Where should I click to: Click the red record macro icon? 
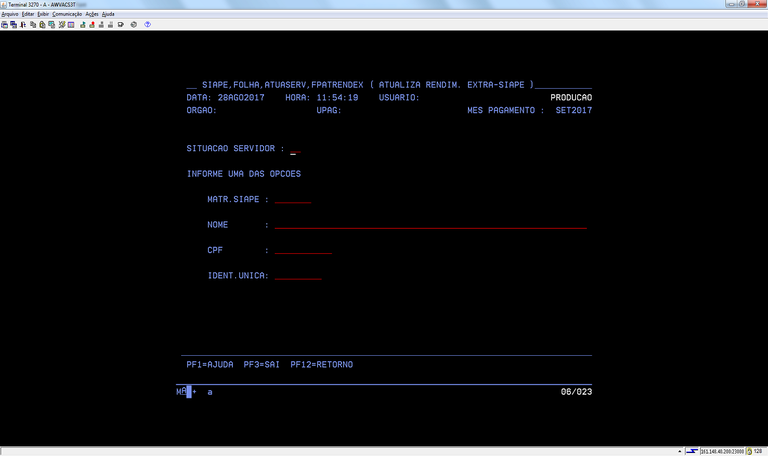click(92, 24)
